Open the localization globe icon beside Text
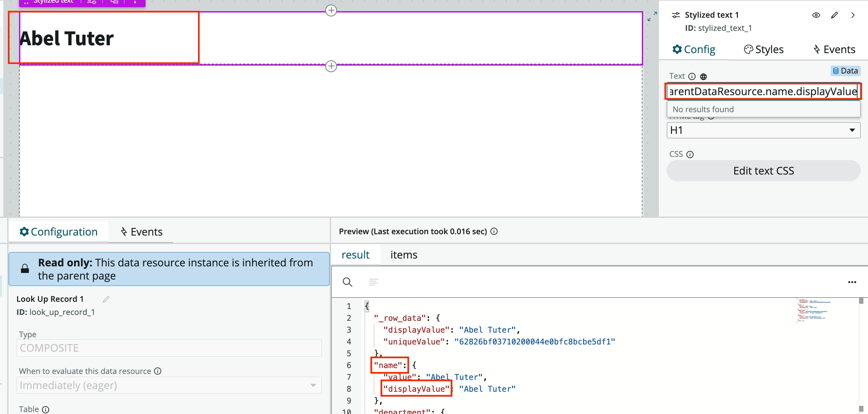This screenshot has width=868, height=414. (703, 76)
